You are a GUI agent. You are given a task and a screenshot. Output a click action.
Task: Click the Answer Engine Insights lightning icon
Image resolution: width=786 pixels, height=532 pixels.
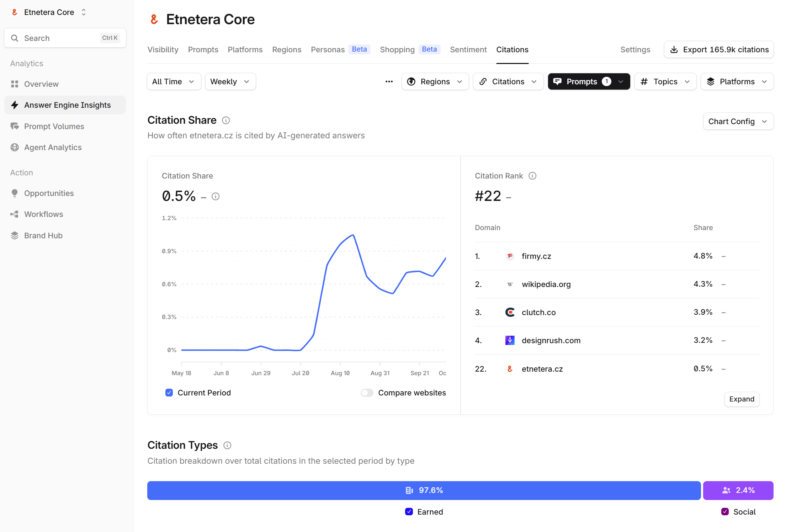[x=15, y=105]
